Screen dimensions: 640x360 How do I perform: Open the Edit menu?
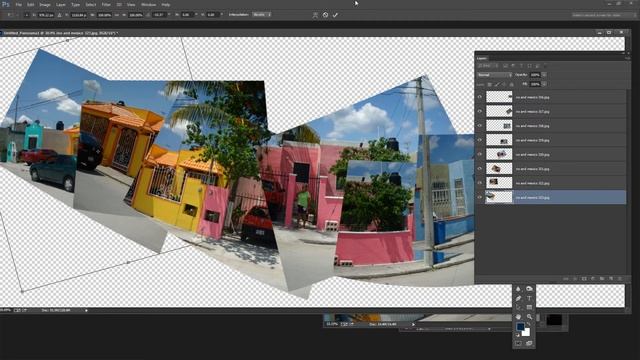click(x=31, y=4)
